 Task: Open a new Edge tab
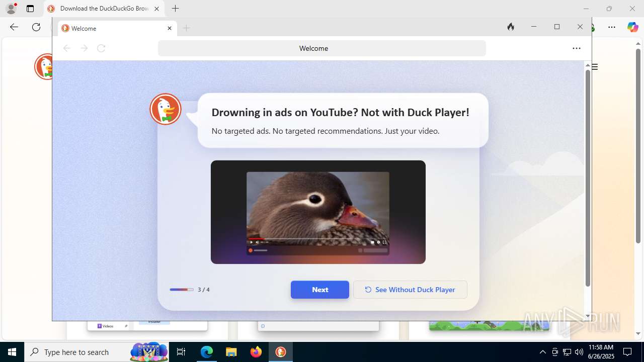coord(175,9)
